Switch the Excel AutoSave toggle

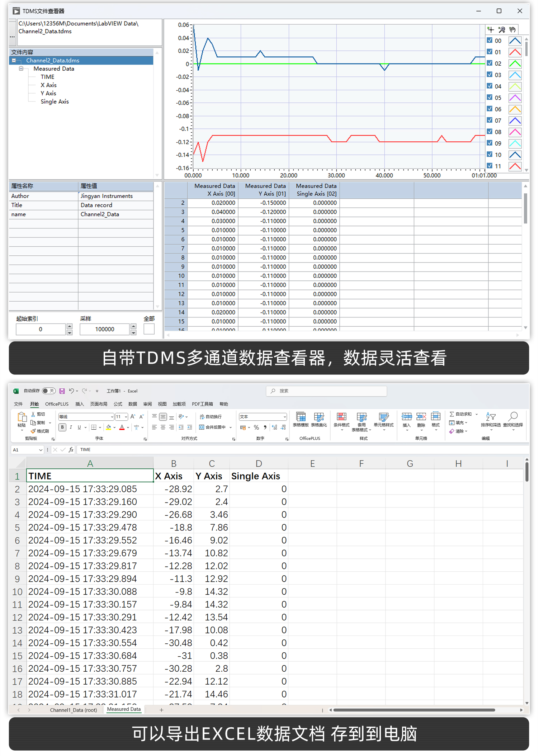pos(48,391)
